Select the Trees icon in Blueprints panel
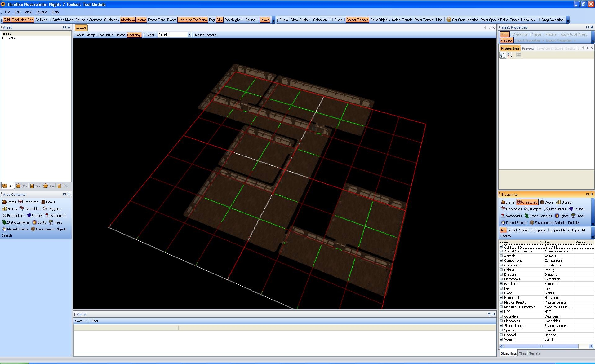This screenshot has width=595, height=364. pos(573,216)
